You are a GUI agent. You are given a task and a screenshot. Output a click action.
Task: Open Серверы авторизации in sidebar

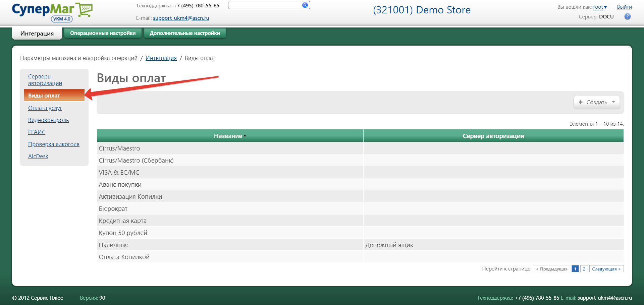pos(45,80)
